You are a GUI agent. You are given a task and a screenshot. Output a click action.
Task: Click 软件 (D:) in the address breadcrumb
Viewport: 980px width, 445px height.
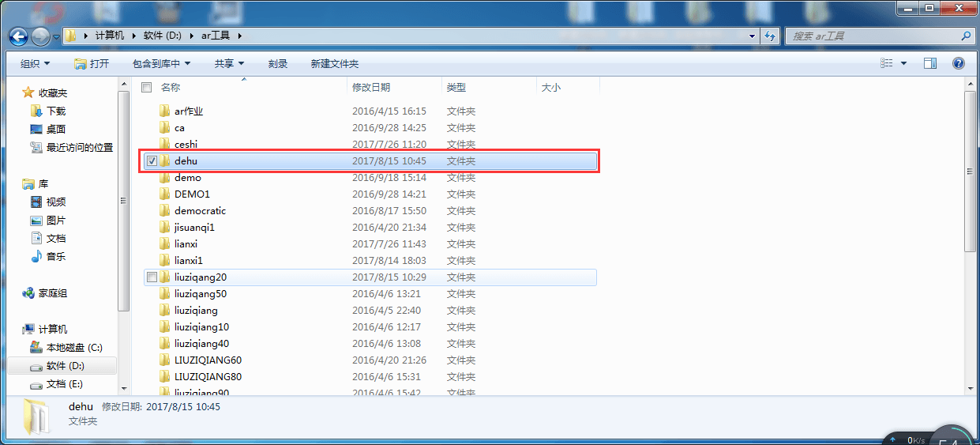(x=163, y=36)
